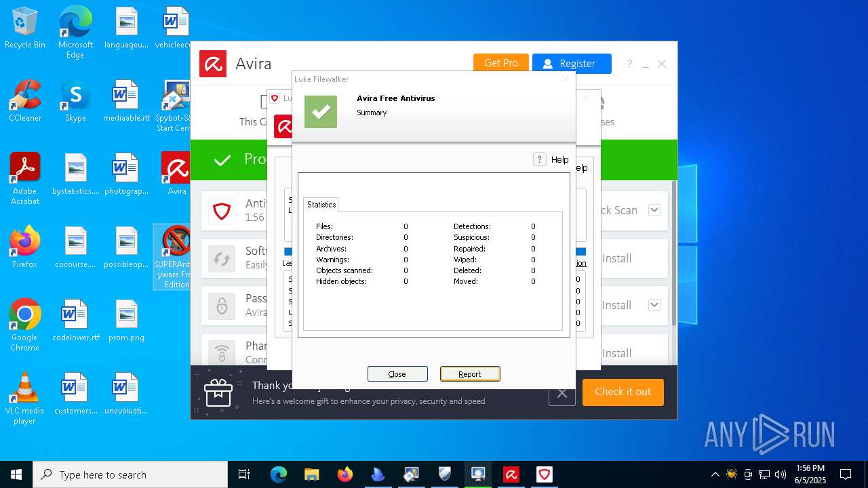Close the Luke Filewalker summary dialog
Viewport: 868px width, 488px height.
[397, 374]
